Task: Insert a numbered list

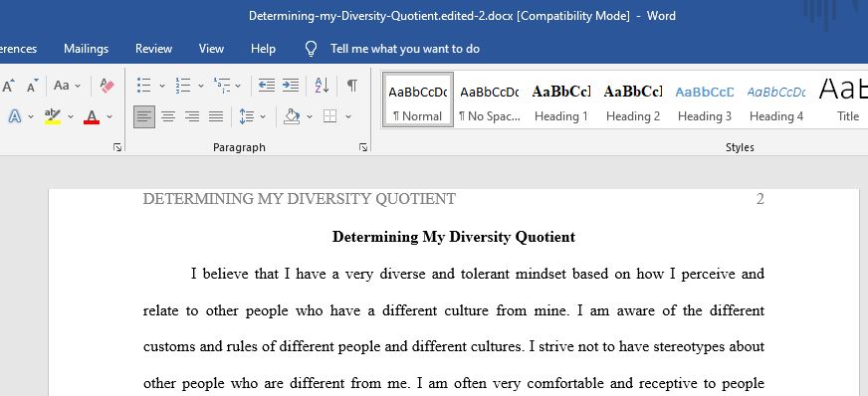Action: (x=183, y=86)
